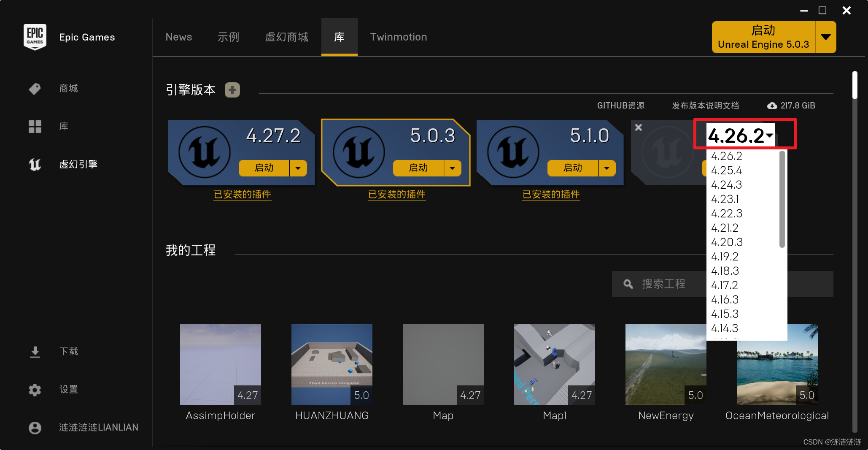This screenshot has height=450, width=868.
Task: Click the Epic Games logo icon
Action: (35, 37)
